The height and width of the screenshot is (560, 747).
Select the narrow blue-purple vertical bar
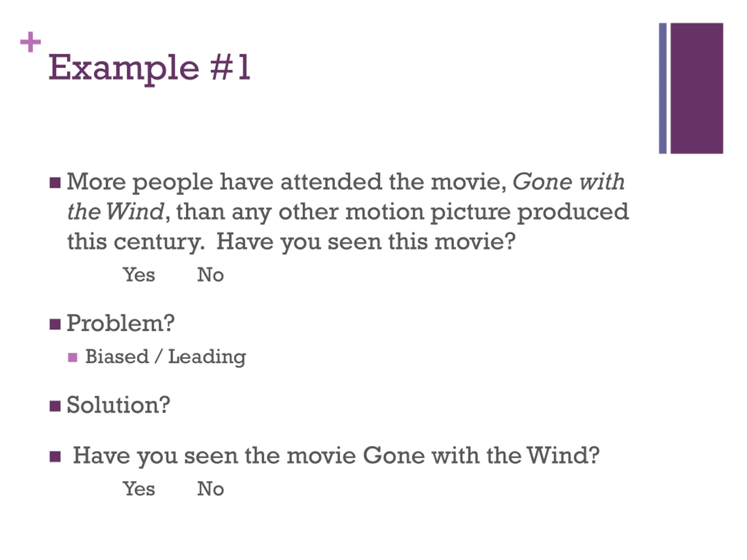tap(663, 88)
